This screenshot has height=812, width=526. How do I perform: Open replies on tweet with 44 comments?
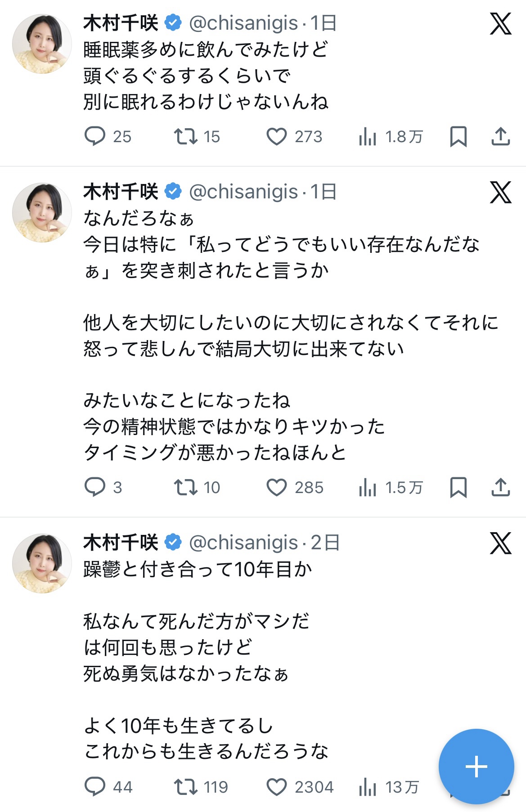[95, 787]
